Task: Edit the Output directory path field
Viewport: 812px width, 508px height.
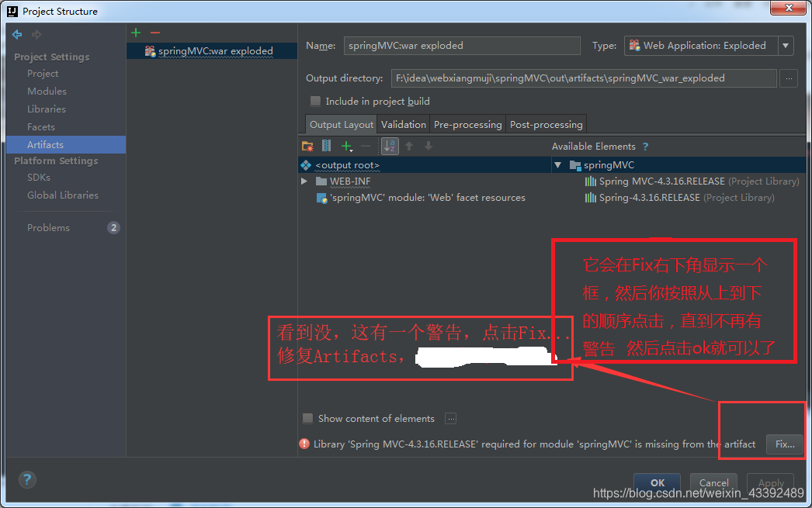Action: pyautogui.click(x=584, y=78)
